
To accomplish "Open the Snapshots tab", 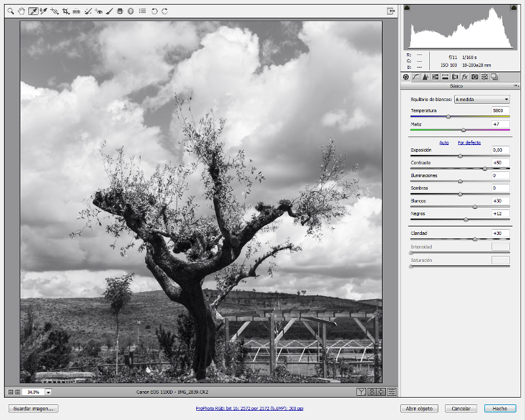I will coord(495,77).
